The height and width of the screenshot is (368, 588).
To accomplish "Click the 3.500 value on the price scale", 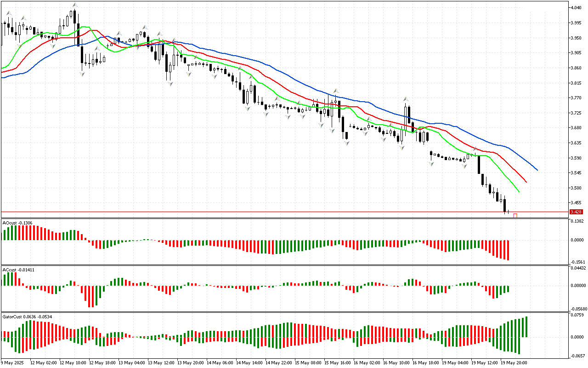I will point(576,188).
